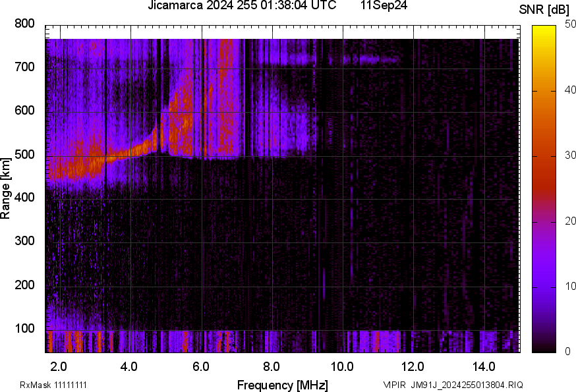The height and width of the screenshot is (392, 576).
Task: Click range tick label 100
Action: (x=24, y=328)
